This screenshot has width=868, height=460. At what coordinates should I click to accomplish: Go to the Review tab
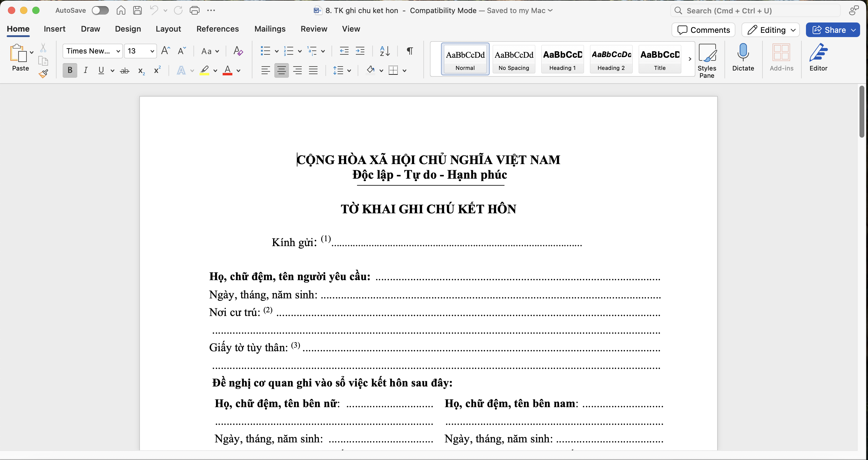314,29
